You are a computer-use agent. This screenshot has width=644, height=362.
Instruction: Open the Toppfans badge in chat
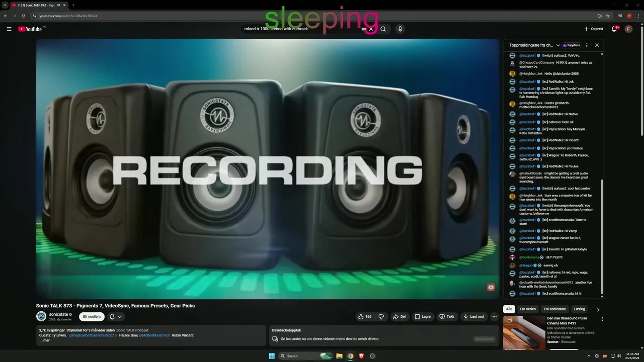tap(572, 45)
